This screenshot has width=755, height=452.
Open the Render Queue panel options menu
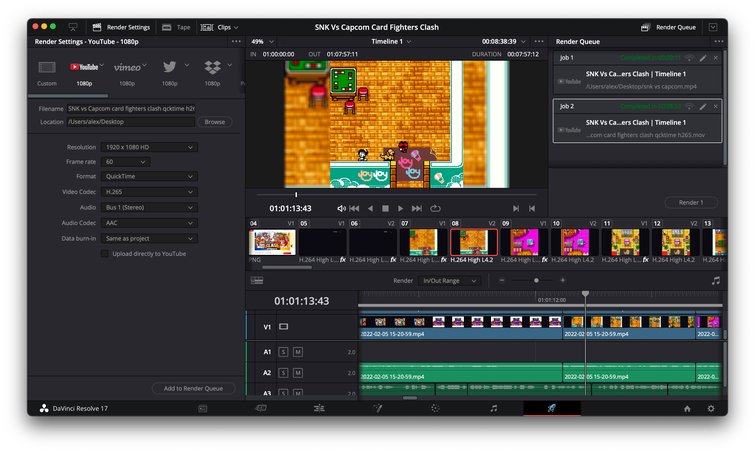pyautogui.click(x=718, y=42)
